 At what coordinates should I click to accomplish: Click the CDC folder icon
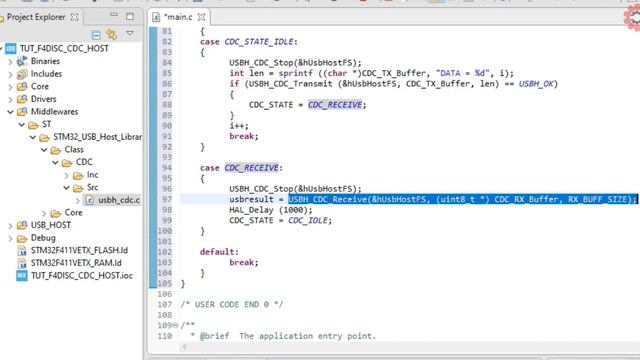67,163
